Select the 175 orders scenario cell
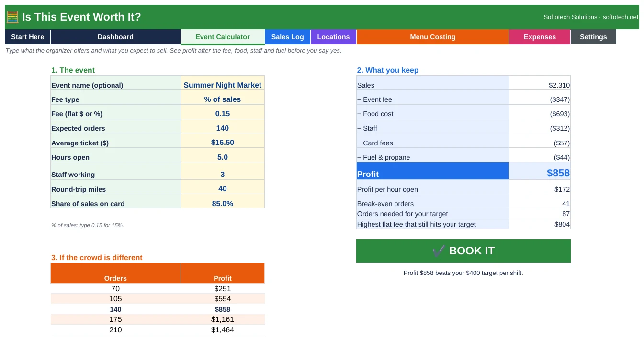This screenshot has width=644, height=340. (115, 319)
